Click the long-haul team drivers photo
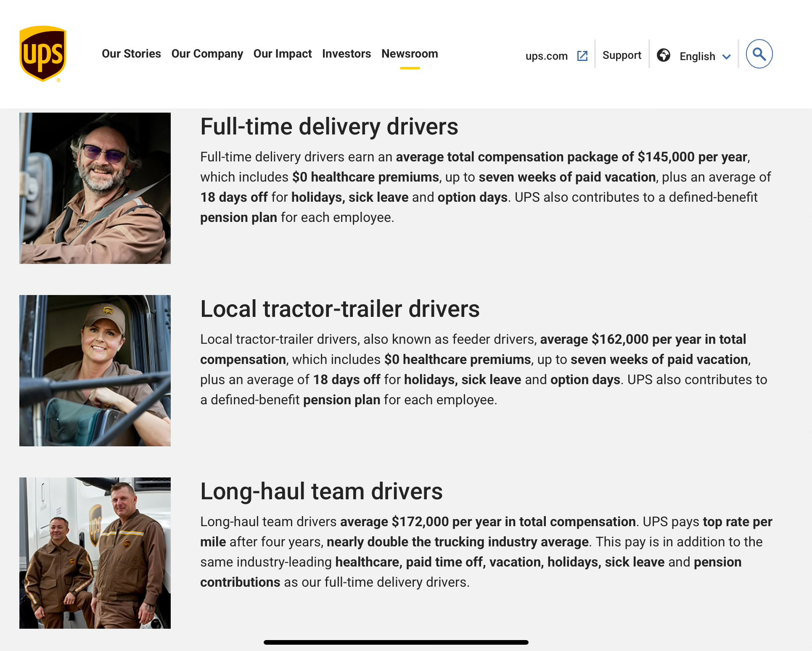The height and width of the screenshot is (651, 812). (x=95, y=553)
